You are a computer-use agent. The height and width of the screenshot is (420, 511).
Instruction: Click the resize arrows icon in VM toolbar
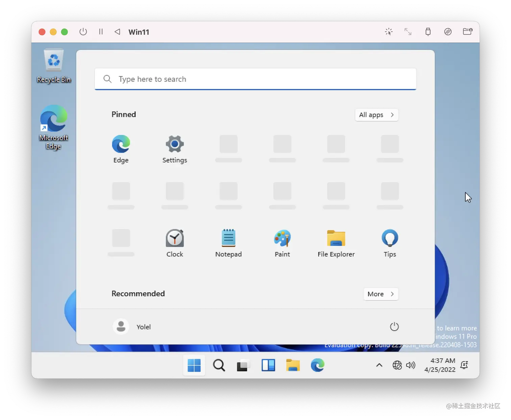(408, 32)
